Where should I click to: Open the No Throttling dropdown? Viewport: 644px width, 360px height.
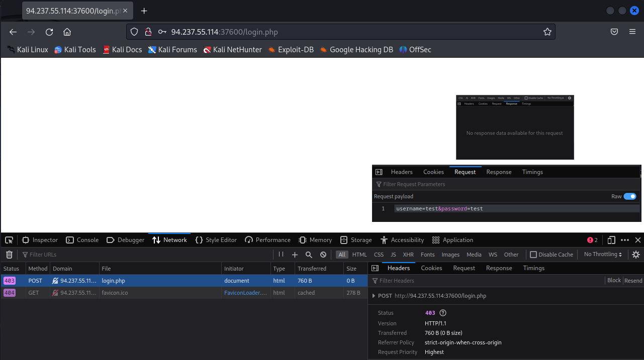coord(603,255)
